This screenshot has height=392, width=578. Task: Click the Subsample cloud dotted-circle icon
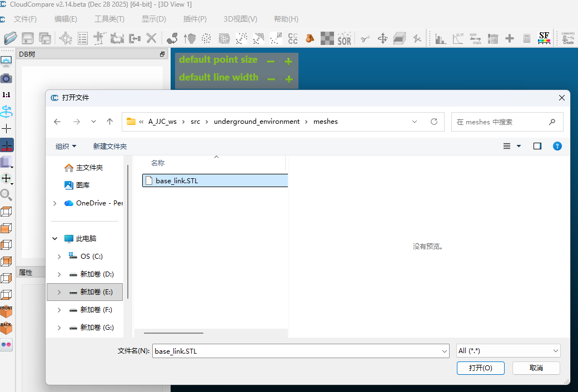[206, 38]
